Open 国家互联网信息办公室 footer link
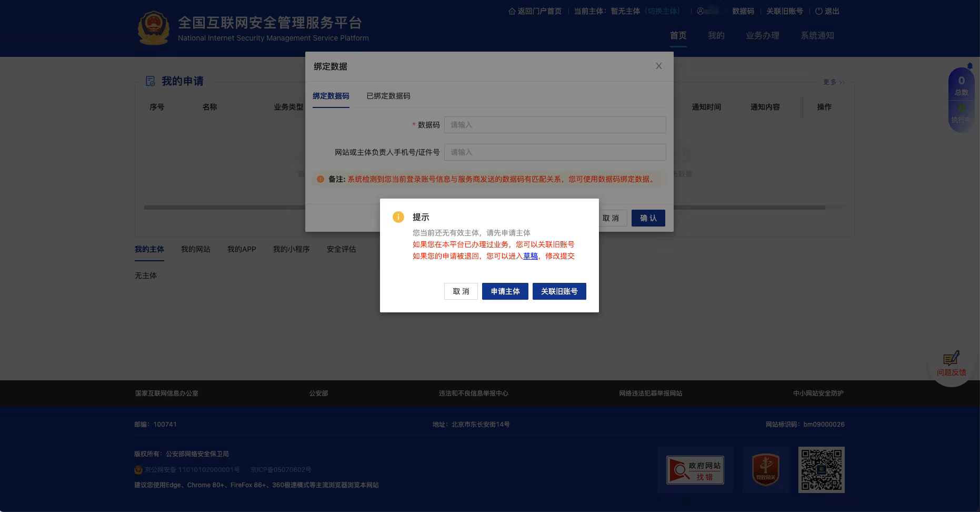The width and height of the screenshot is (980, 512). 167,393
